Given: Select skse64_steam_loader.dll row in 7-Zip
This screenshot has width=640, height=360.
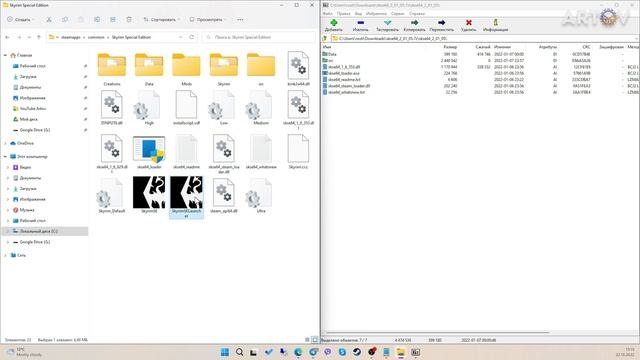Looking at the screenshot, I should click(x=480, y=86).
